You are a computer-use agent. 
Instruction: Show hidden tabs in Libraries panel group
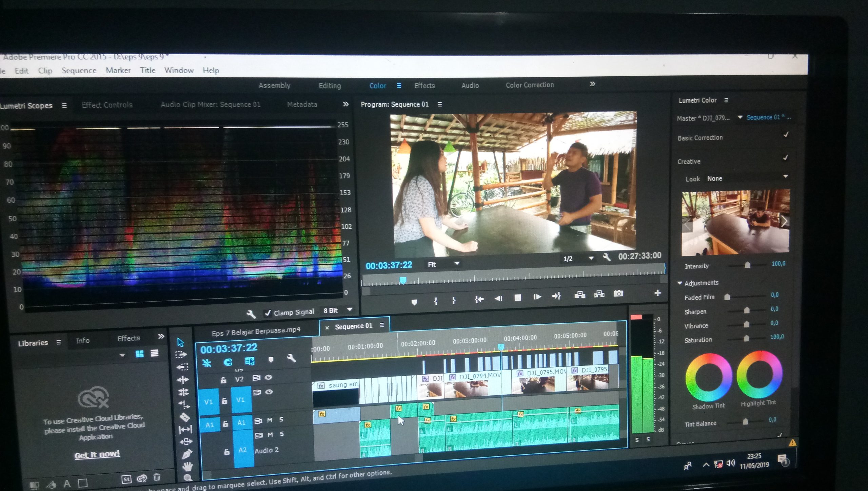tap(161, 336)
